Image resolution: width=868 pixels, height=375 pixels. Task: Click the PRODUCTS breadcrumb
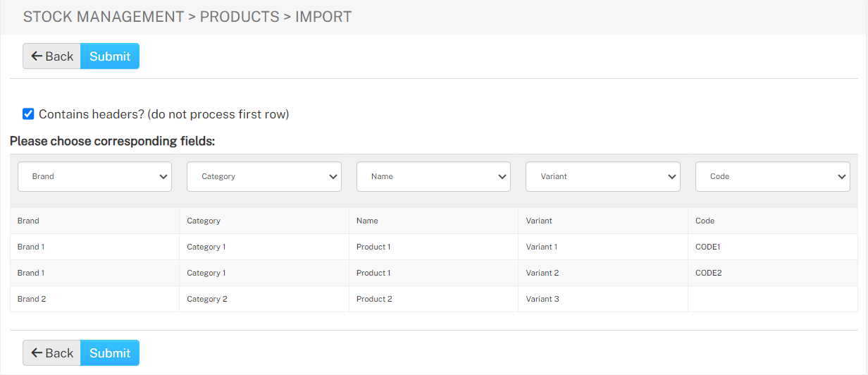(x=240, y=17)
